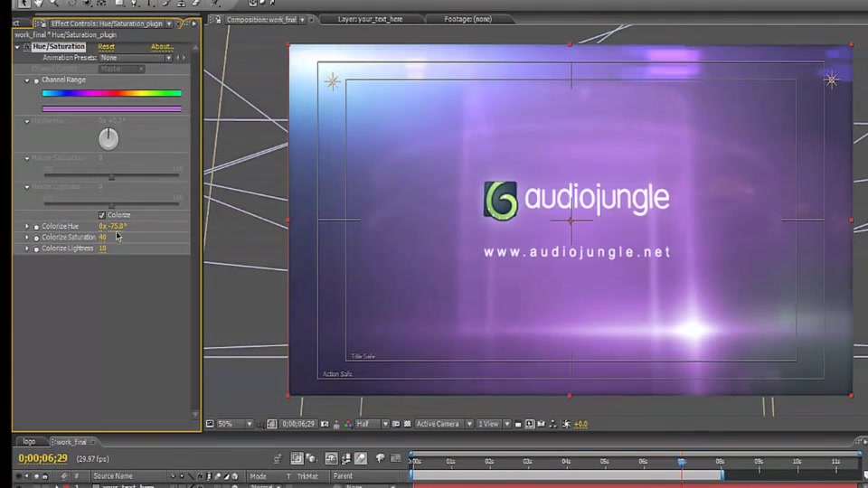The image size is (868, 488).
Task: Select the Rectangle shape tool
Action: pos(119,4)
